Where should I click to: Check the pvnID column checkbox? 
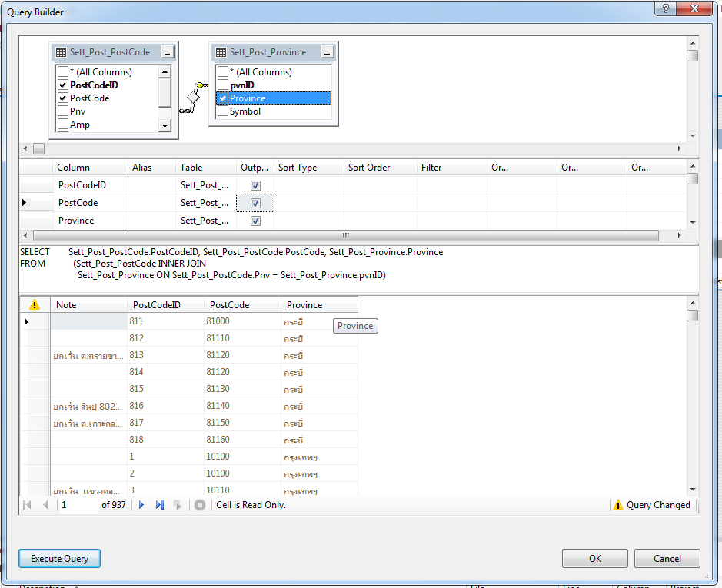[223, 85]
